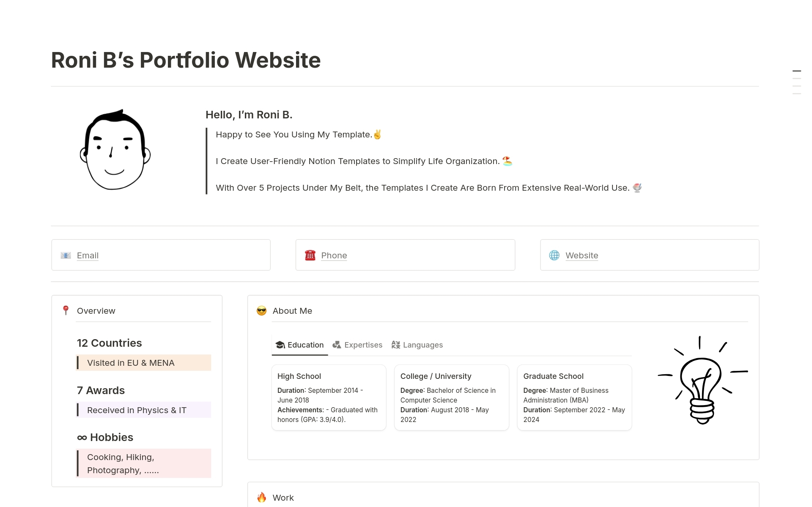
Task: Click the globe icon beside Website
Action: coord(554,255)
